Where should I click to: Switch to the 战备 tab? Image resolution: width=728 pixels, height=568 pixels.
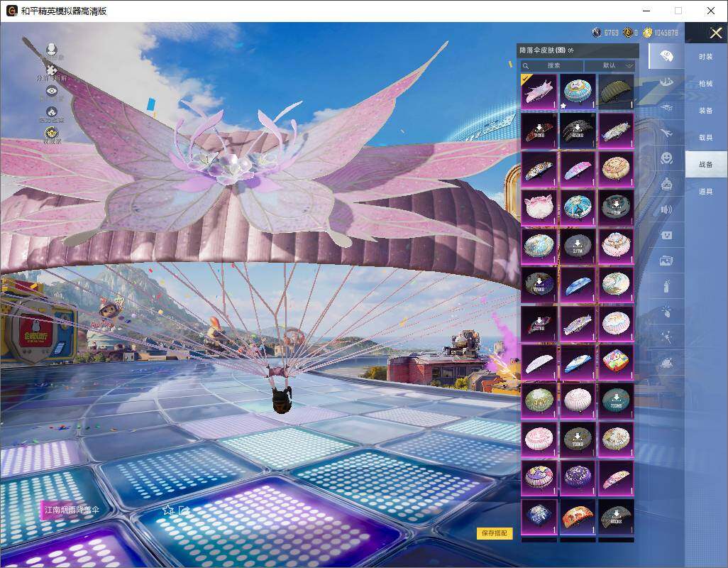pos(706,165)
